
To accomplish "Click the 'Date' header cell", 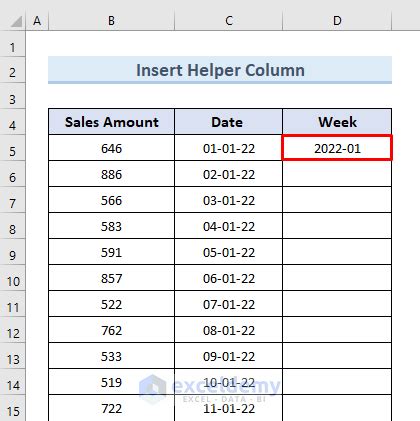I will click(x=228, y=122).
